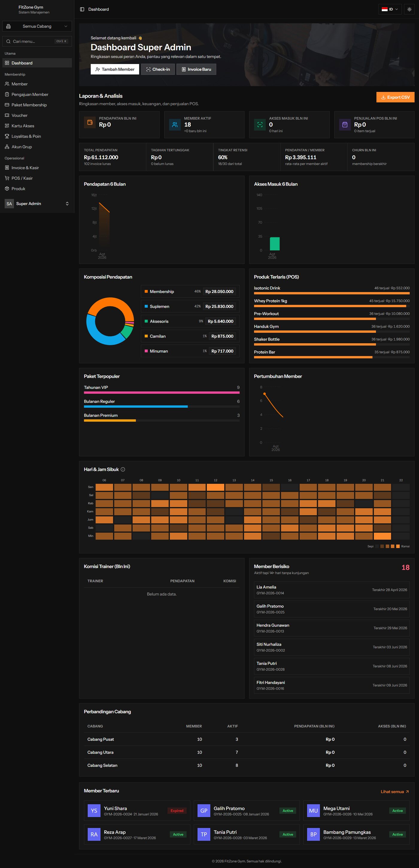Toggle the sidebar panel icon
Screen dimensions: 419x868
(82, 9)
